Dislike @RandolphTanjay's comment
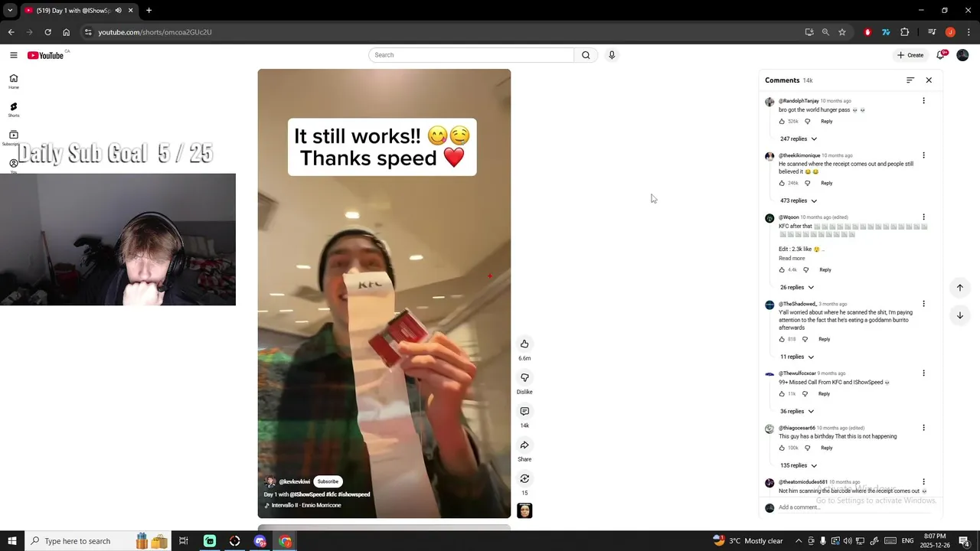 807,122
